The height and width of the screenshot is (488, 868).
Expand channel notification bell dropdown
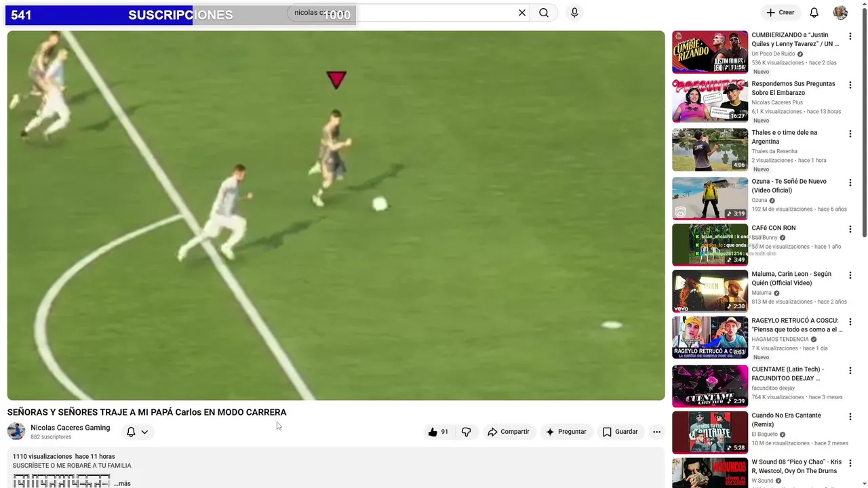(138, 432)
